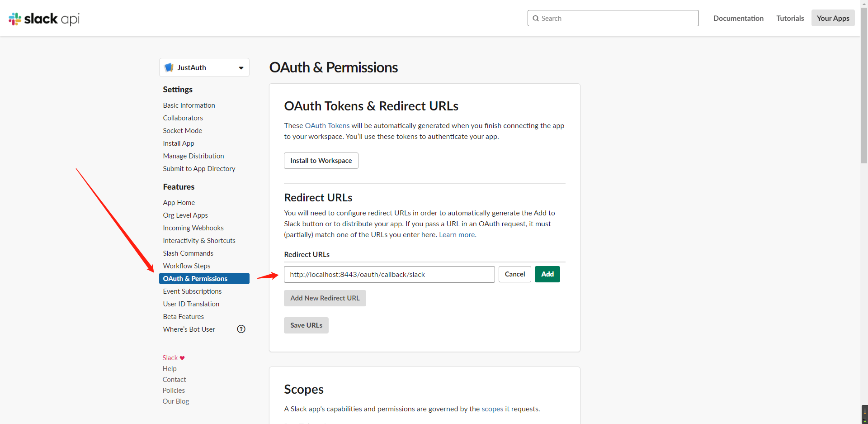Click the OAuth & Permissions page title
This screenshot has height=424, width=868.
coord(334,67)
